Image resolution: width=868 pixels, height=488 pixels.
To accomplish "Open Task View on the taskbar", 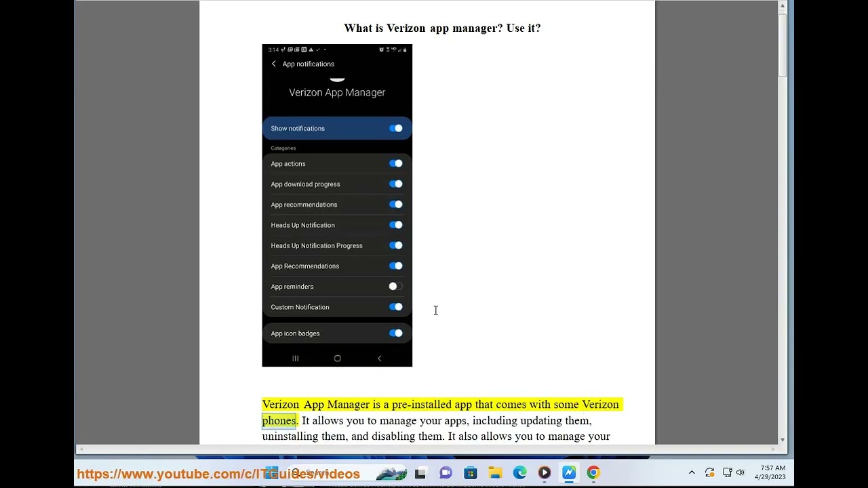I will 420,473.
